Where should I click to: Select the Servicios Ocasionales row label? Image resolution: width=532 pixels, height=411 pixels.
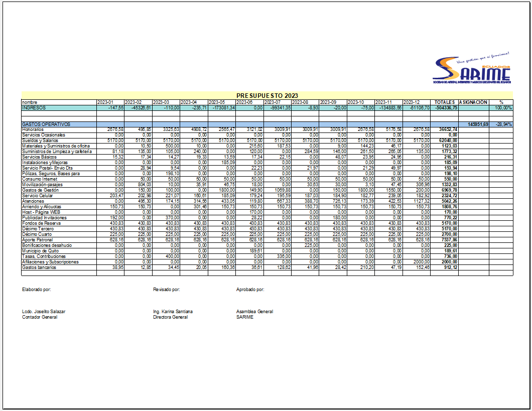point(44,135)
